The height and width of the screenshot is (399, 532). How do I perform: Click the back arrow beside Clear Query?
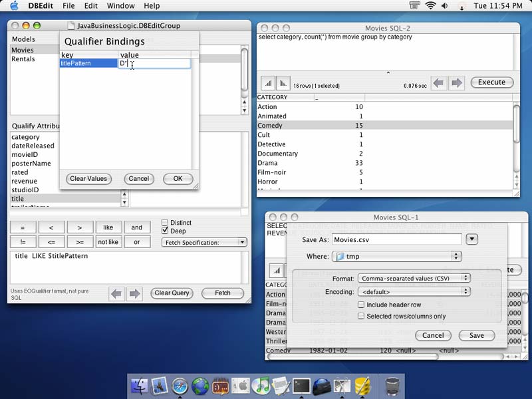click(x=117, y=293)
